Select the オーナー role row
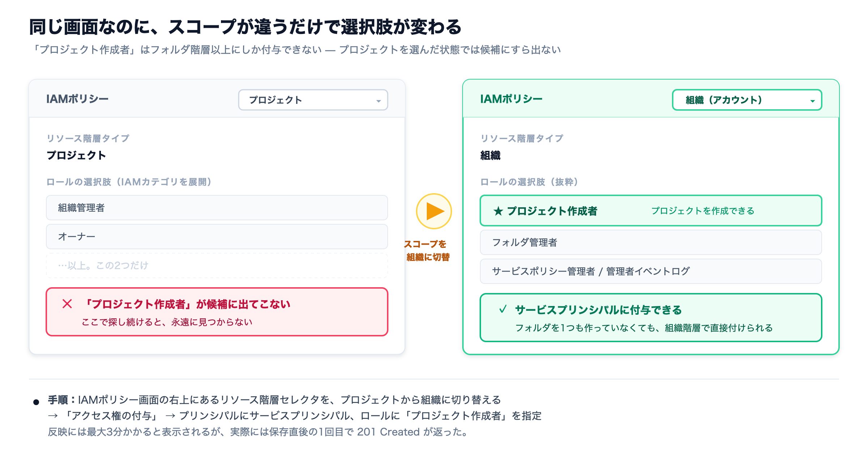868x463 pixels. [x=217, y=237]
